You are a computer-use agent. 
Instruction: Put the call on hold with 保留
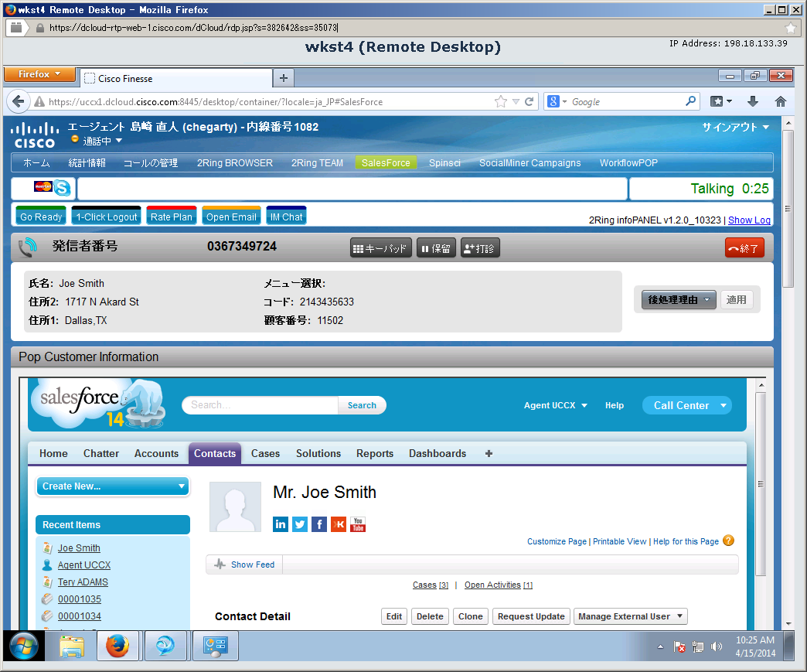click(436, 248)
